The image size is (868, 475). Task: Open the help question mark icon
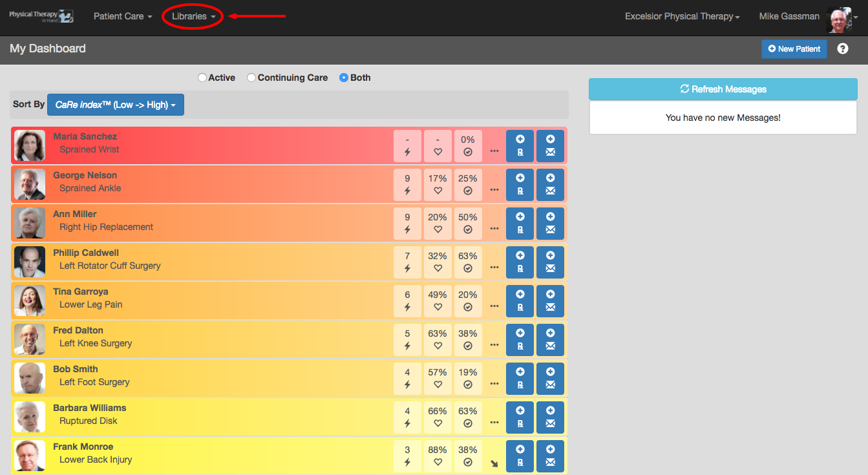[x=843, y=48]
